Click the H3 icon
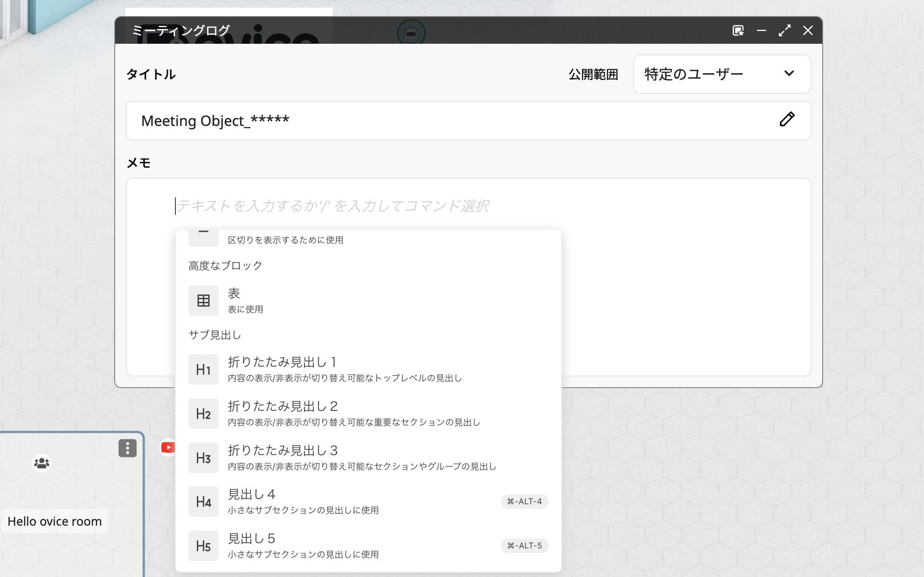Image resolution: width=924 pixels, height=577 pixels. (204, 458)
